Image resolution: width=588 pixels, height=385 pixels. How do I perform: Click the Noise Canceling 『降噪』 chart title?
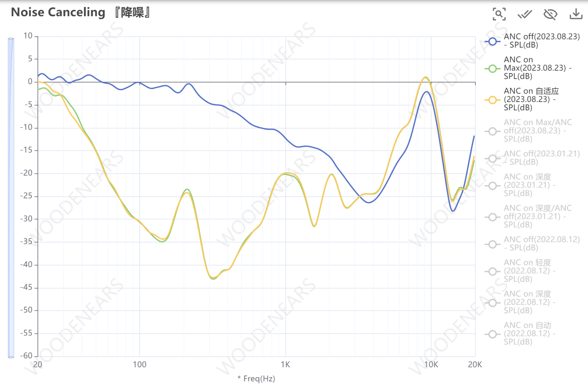(81, 12)
